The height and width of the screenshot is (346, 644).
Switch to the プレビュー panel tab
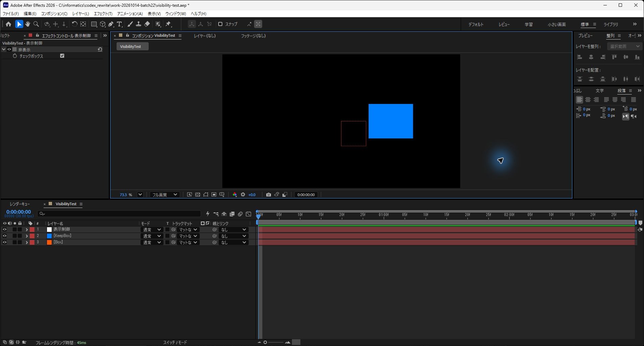585,35
